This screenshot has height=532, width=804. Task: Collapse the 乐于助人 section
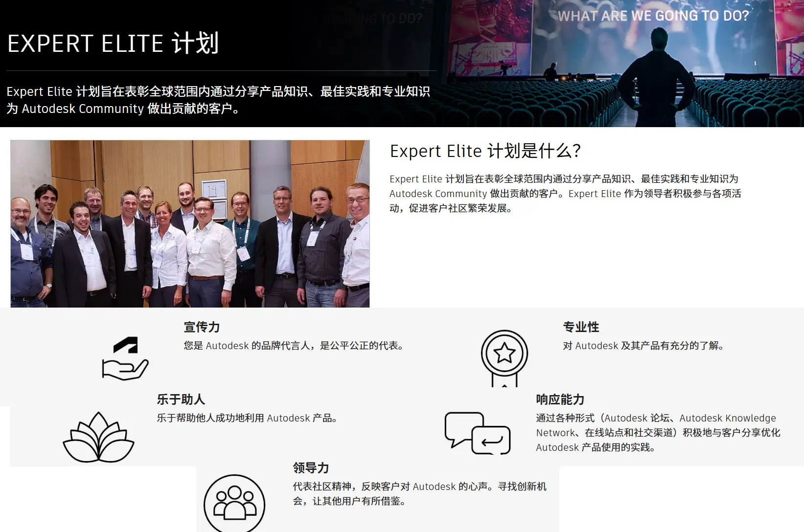(180, 399)
